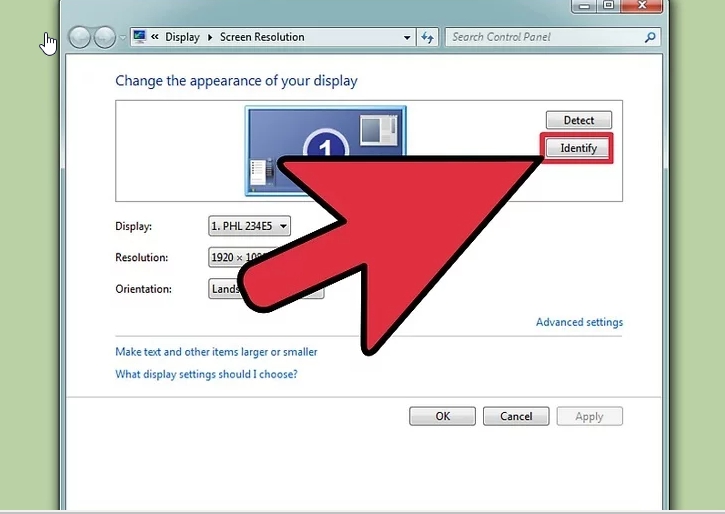
Task: Open the Advanced settings link
Action: [579, 322]
